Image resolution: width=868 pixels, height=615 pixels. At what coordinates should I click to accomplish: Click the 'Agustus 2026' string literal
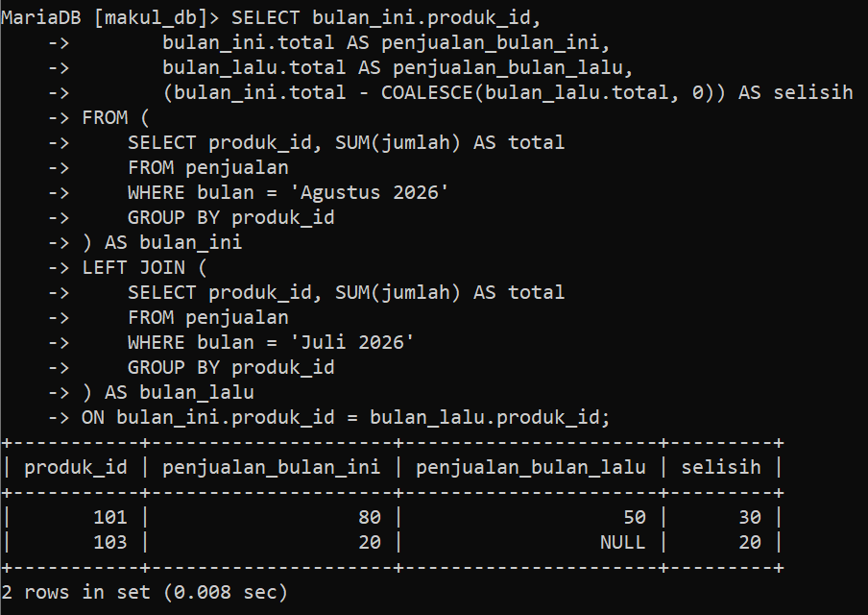point(370,192)
